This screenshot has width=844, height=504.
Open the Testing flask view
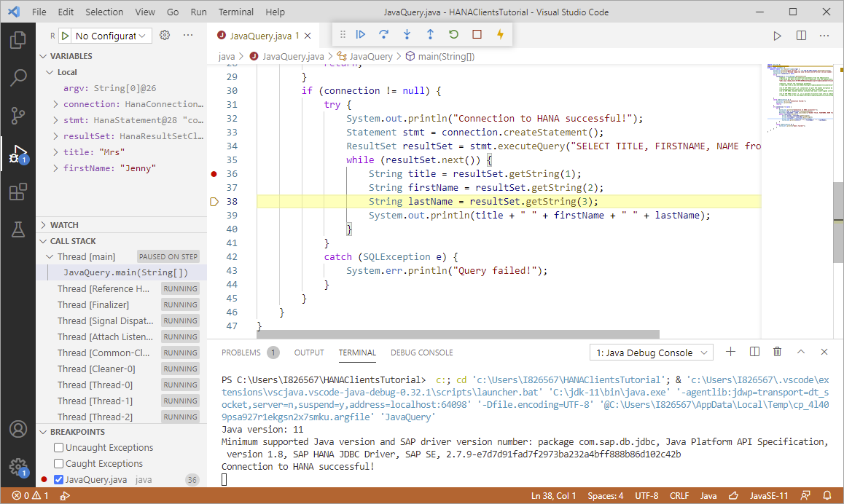point(17,229)
